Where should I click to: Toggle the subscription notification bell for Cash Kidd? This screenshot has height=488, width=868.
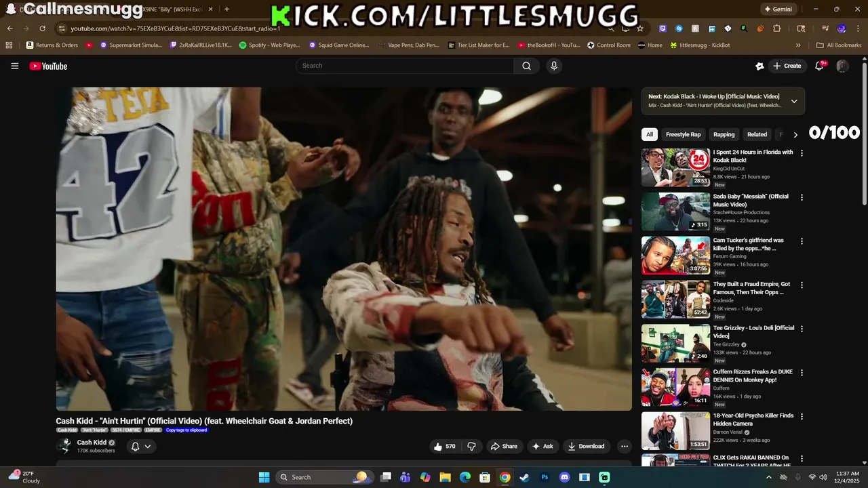tap(141, 446)
